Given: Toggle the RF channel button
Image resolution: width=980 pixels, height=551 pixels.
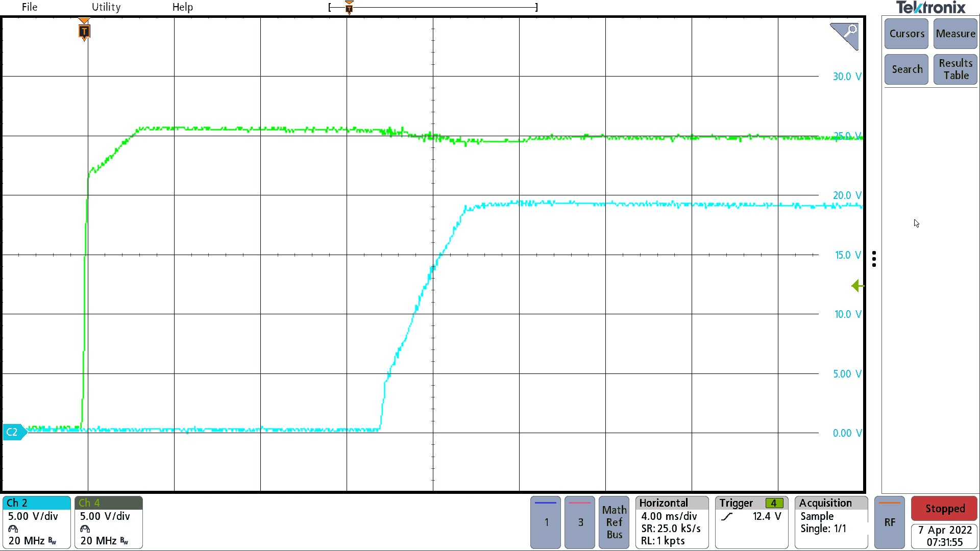Looking at the screenshot, I should tap(890, 522).
